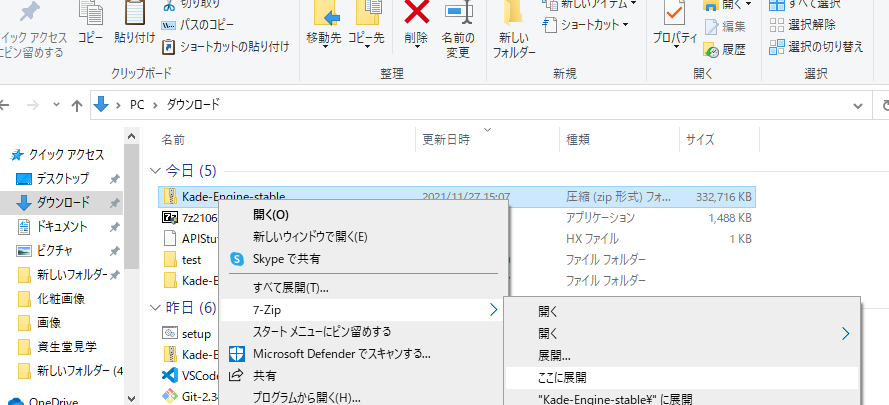This screenshot has width=889, height=405.
Task: Click Invert selection (選択の切り替え)
Action: pyautogui.click(x=816, y=47)
